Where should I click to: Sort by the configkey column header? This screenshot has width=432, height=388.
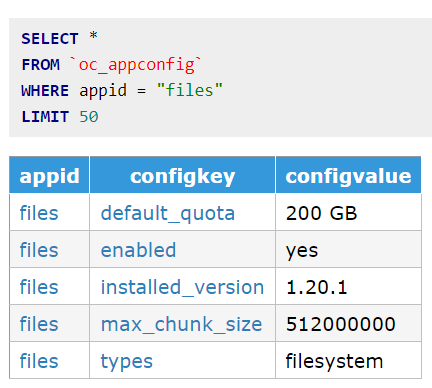(x=182, y=175)
